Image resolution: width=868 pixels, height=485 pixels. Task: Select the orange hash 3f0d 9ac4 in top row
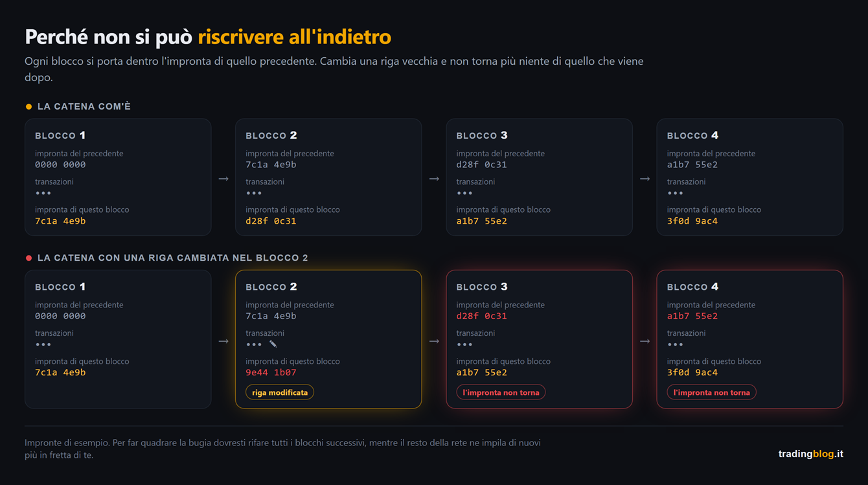[x=692, y=221]
